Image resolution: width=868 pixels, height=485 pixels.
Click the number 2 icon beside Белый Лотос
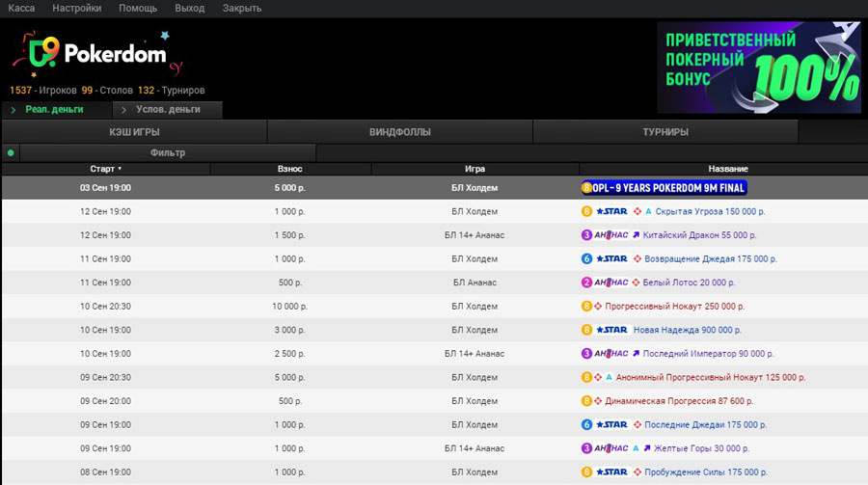586,283
